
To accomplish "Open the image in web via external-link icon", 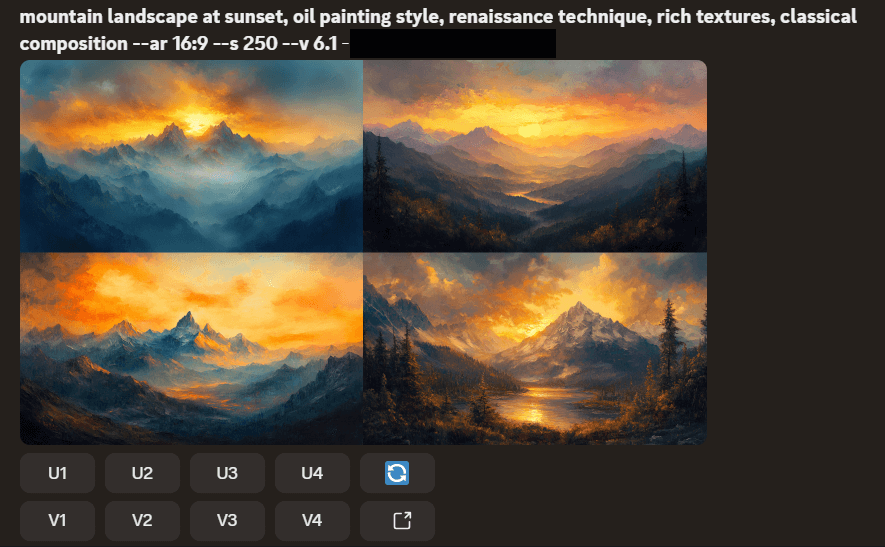I will pos(402,520).
